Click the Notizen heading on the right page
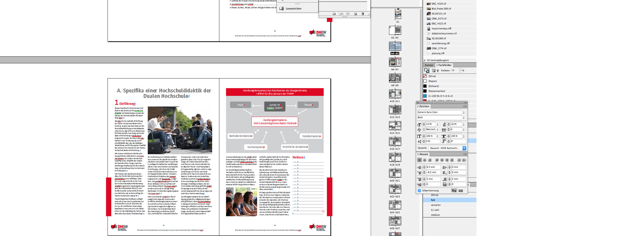 [298, 158]
